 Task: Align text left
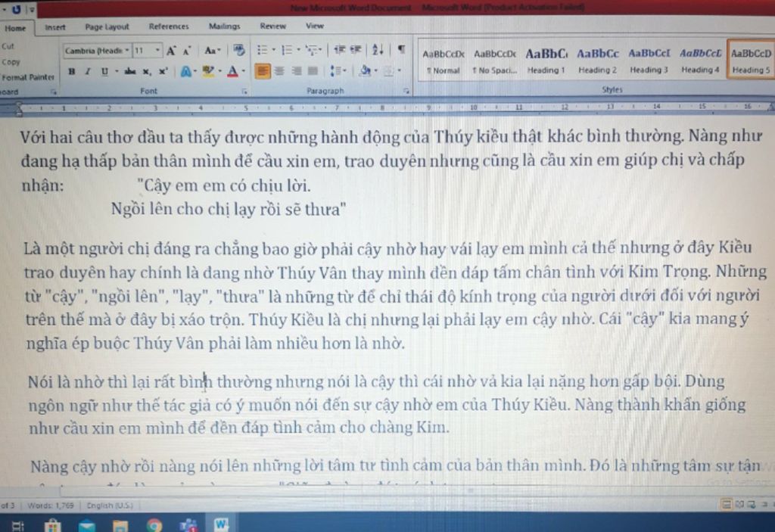coord(263,71)
